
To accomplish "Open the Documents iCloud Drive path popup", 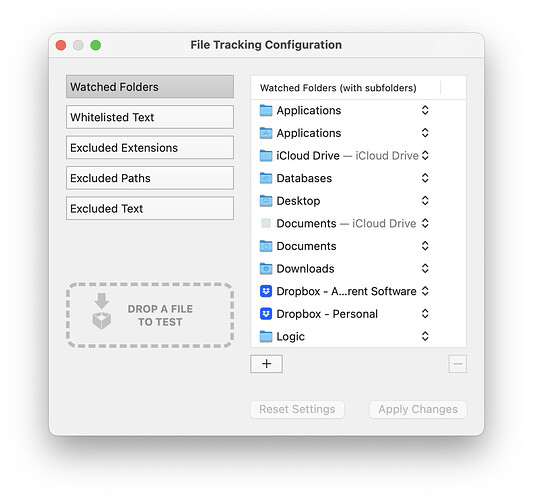I will [x=425, y=223].
